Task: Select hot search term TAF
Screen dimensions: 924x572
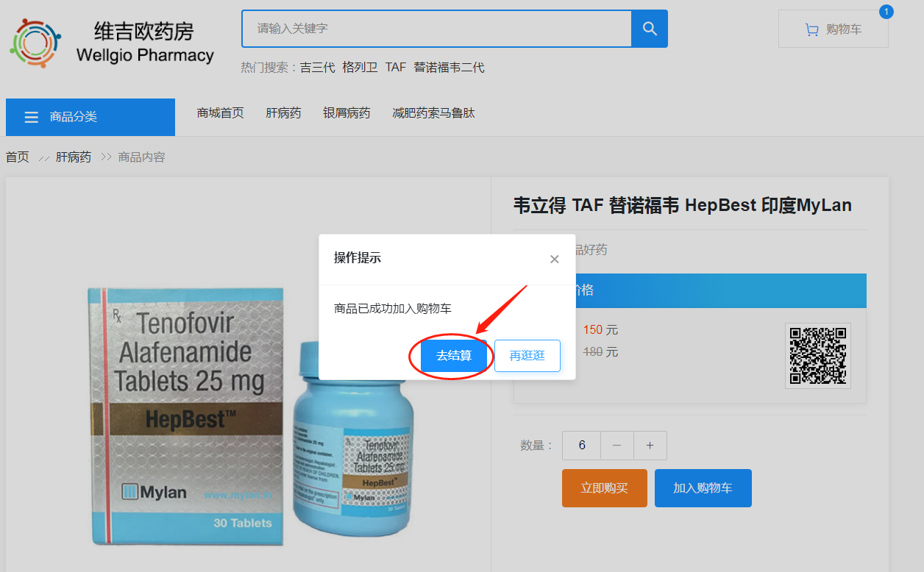Action: click(x=396, y=68)
